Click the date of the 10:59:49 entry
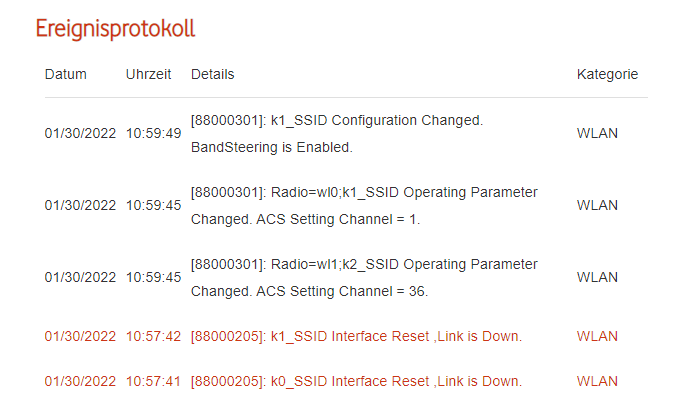The image size is (699, 410). click(80, 133)
